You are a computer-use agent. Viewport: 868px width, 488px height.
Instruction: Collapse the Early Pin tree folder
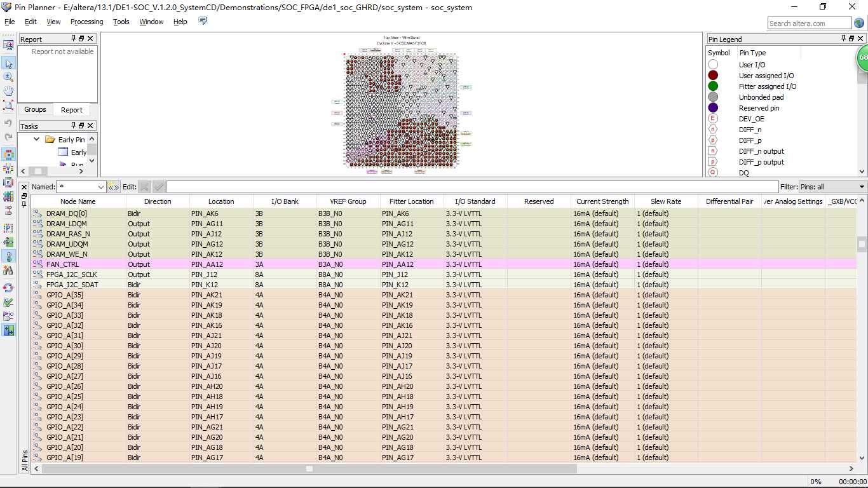(x=37, y=140)
